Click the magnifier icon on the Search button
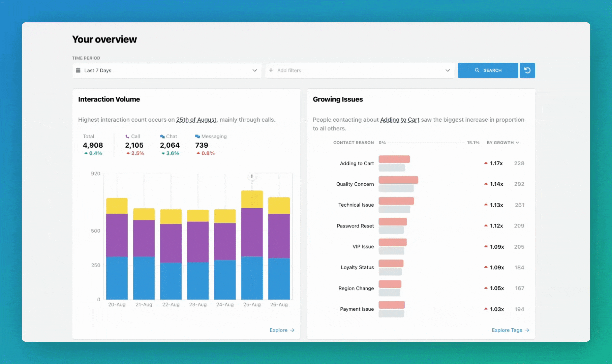The width and height of the screenshot is (612, 364). click(x=477, y=70)
